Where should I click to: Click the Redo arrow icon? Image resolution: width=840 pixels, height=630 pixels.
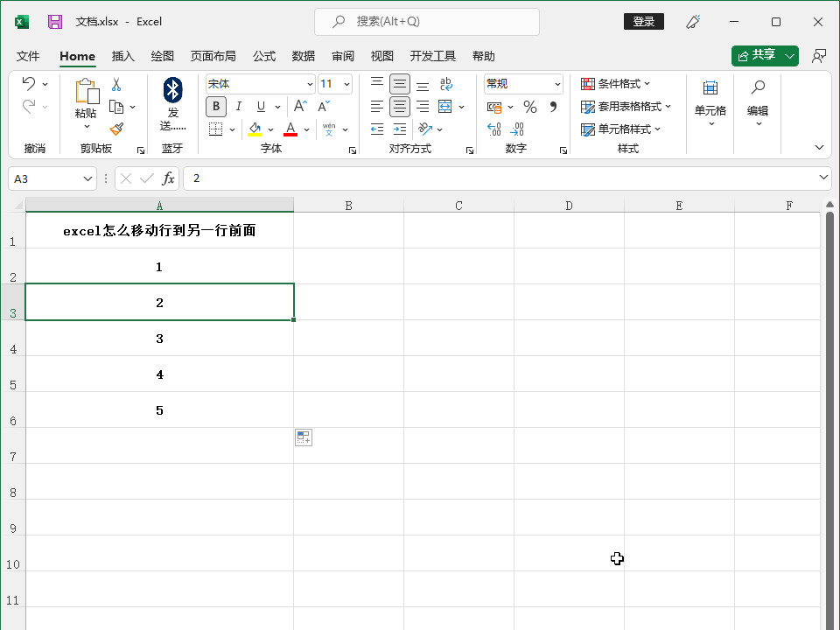pyautogui.click(x=28, y=106)
